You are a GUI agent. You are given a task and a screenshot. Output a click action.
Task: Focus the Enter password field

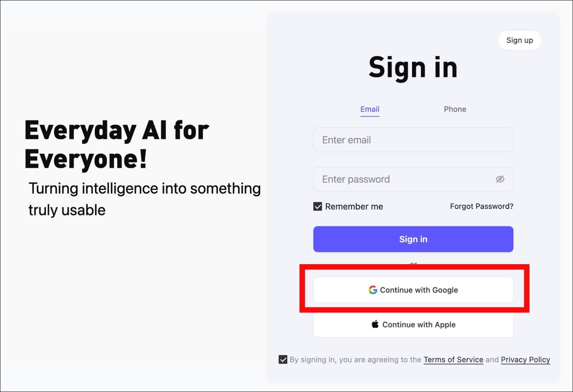click(404, 179)
